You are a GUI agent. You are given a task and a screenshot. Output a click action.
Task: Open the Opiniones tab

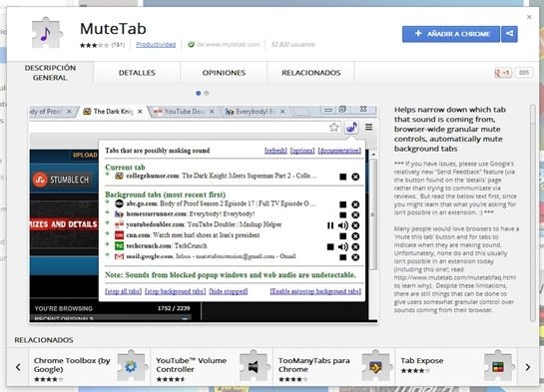click(x=224, y=73)
